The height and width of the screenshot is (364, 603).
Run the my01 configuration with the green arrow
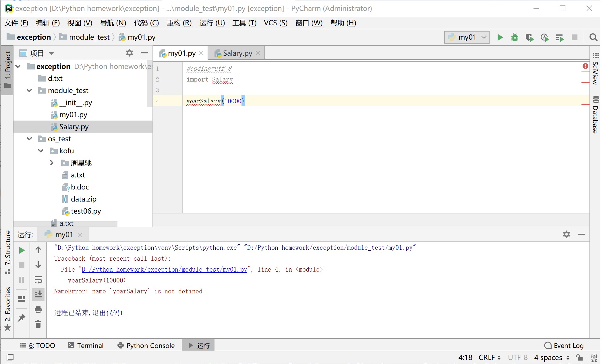click(500, 37)
